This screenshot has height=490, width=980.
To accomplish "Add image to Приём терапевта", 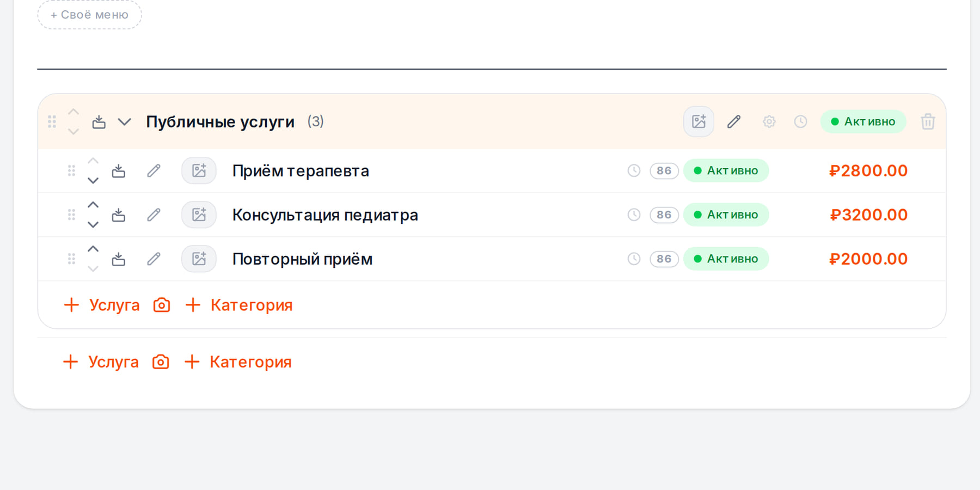I will 199,171.
